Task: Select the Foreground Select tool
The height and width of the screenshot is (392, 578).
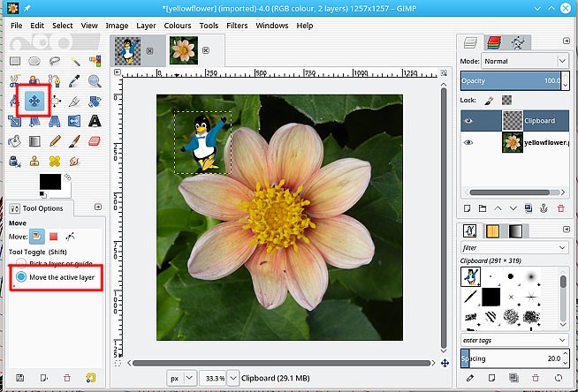Action: click(34, 80)
